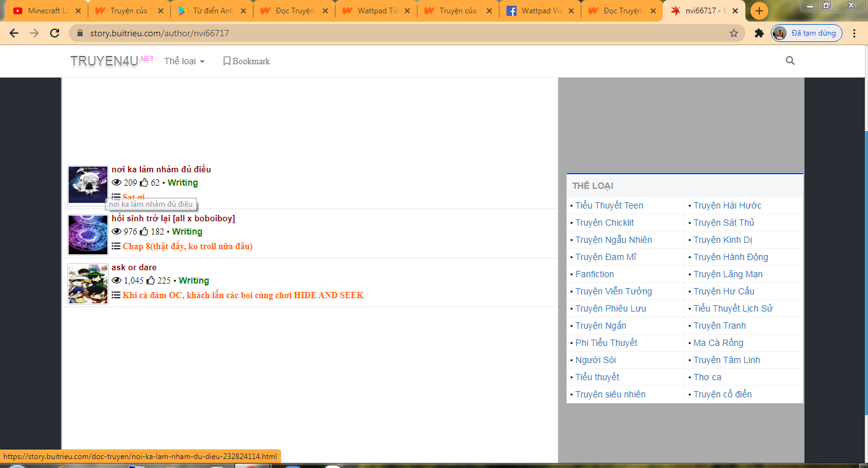The width and height of the screenshot is (868, 468).
Task: Open the Truyện Hài Hước category
Action: click(727, 205)
